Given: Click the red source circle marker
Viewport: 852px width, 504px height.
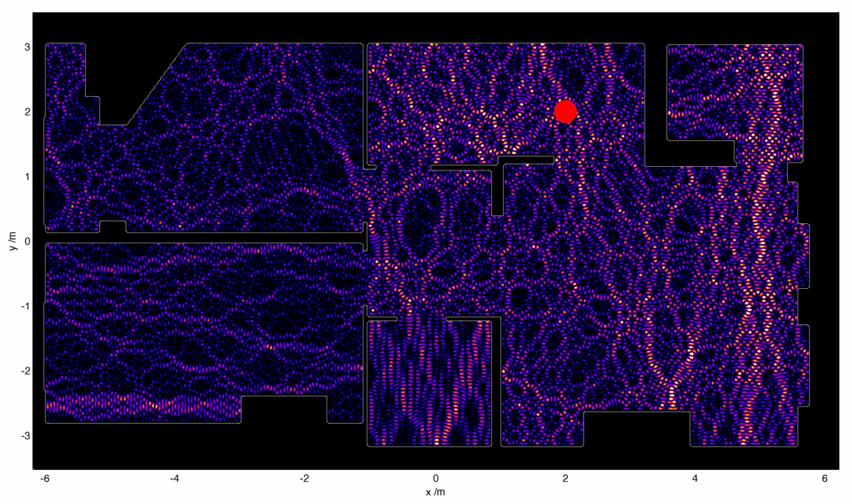Looking at the screenshot, I should (565, 111).
